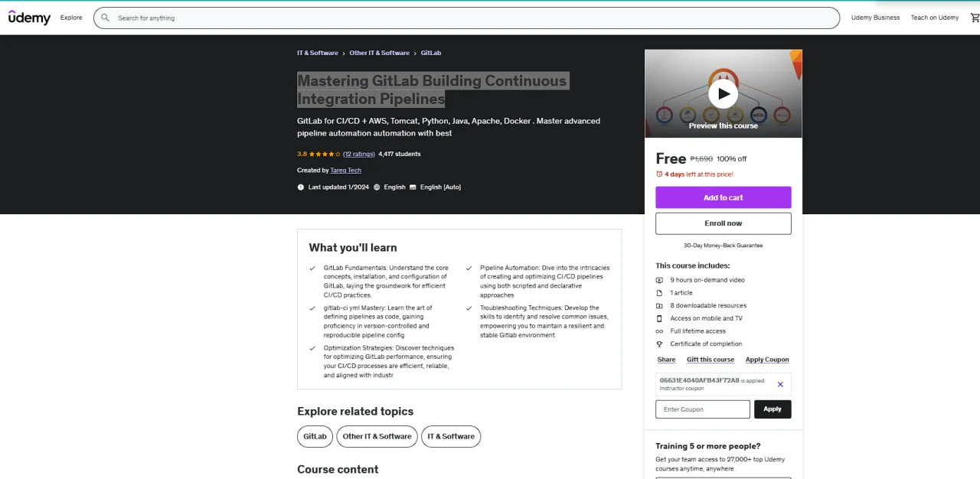Screen dimensions: 980x479
Task: Focus the Search for anything field
Action: click(x=467, y=18)
